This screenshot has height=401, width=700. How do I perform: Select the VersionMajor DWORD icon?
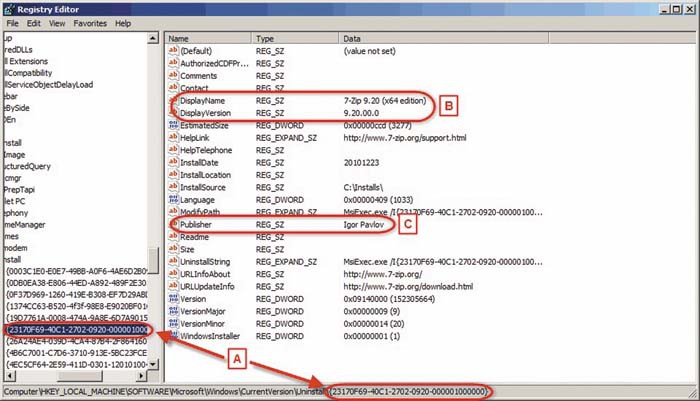(x=173, y=310)
